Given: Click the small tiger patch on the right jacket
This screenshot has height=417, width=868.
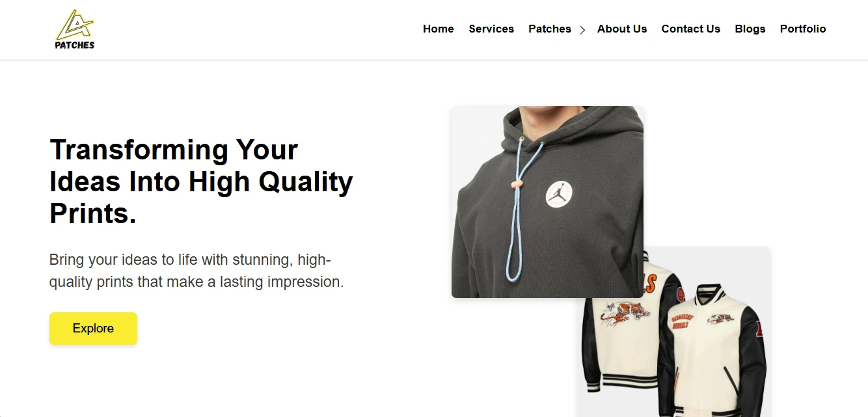Looking at the screenshot, I should (720, 319).
